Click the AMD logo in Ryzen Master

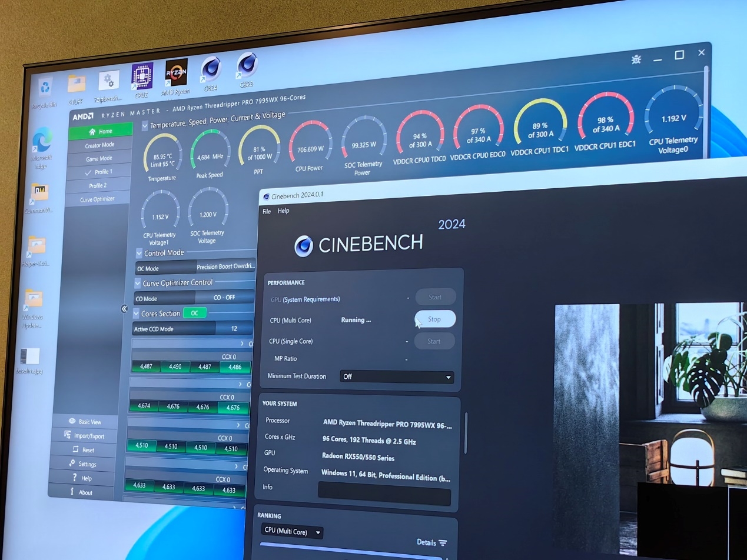[x=82, y=116]
